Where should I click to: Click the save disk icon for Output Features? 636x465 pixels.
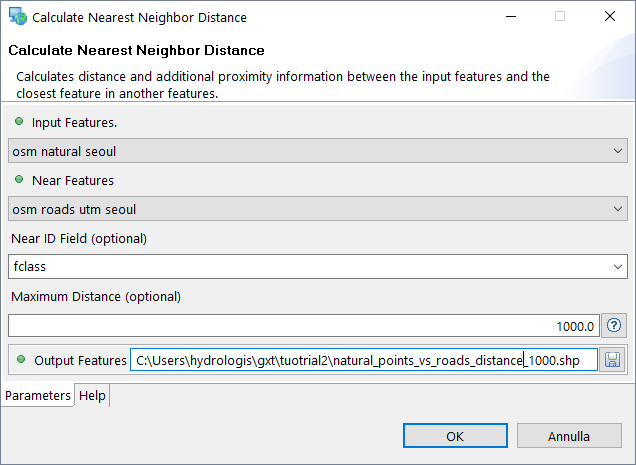point(612,360)
